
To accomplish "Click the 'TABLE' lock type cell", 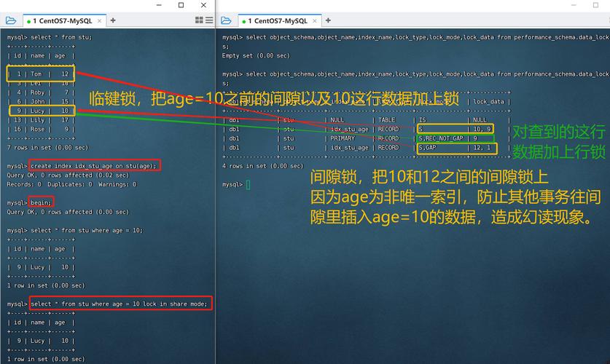I will pos(387,120).
